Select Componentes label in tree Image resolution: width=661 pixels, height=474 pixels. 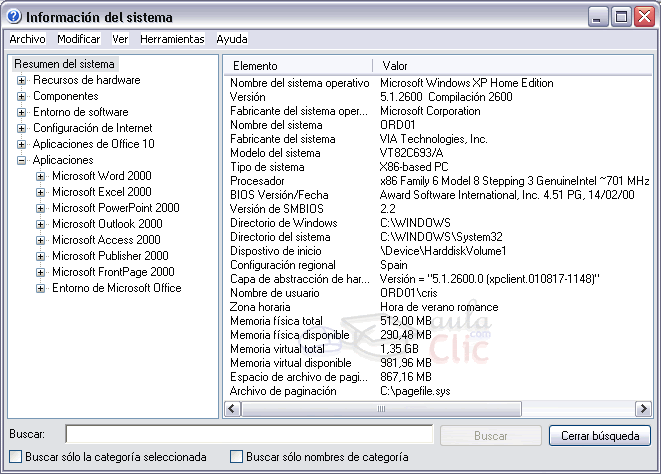coord(66,96)
